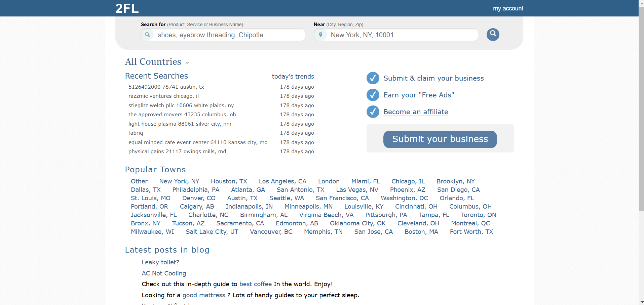
Task: Open Washington, DC town link
Action: coord(404,198)
